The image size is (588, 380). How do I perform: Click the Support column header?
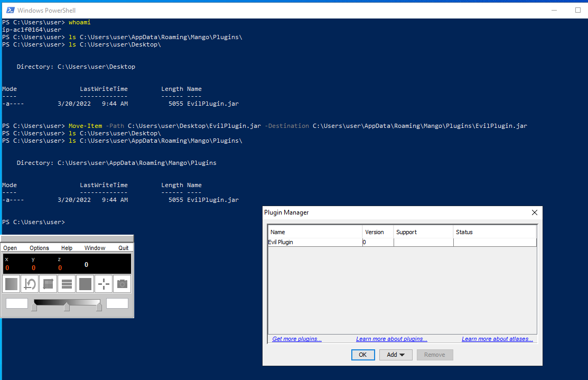point(423,232)
